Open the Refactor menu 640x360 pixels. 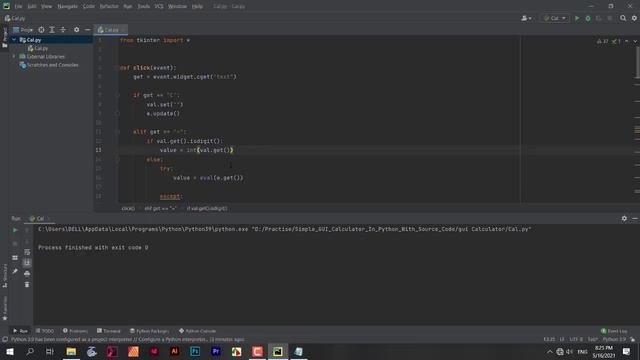[109, 7]
